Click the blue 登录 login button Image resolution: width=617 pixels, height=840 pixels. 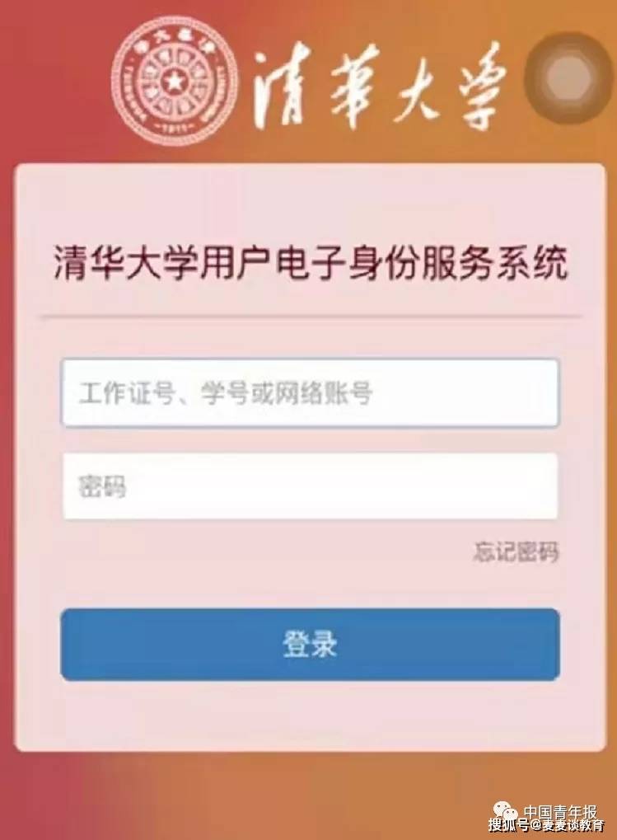pyautogui.click(x=310, y=644)
